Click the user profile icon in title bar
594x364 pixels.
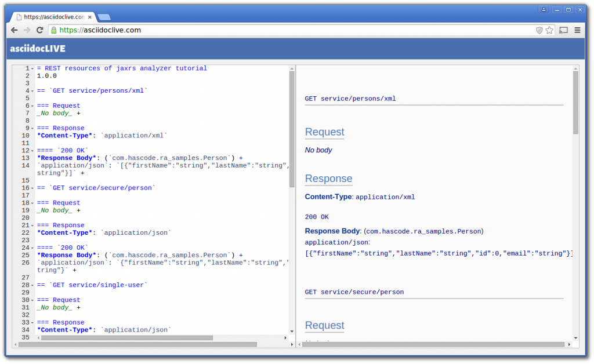coord(544,10)
